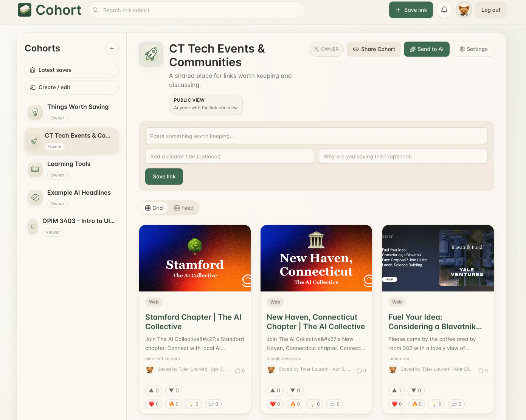Select Example AI Headlines cohort

71,198
